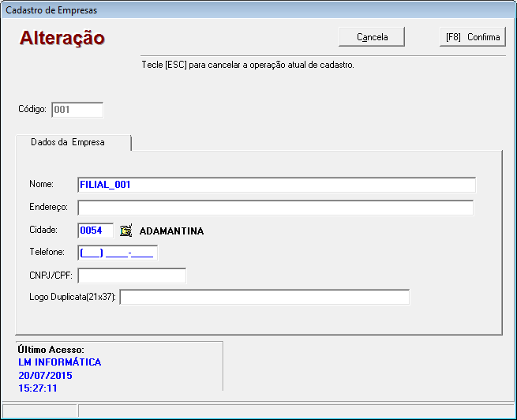Select the Cidade code field with 0054
The height and width of the screenshot is (420, 517).
[95, 231]
